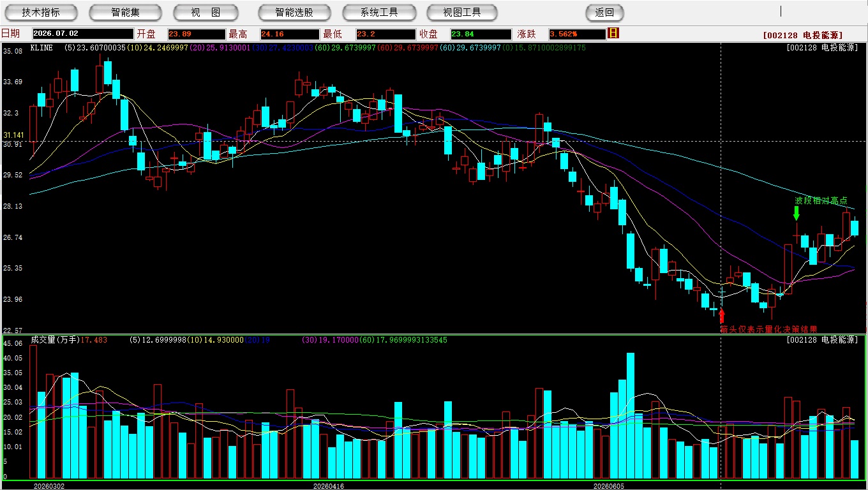
Task: Click the 31.141 crosshair price label
Action: coord(13,135)
